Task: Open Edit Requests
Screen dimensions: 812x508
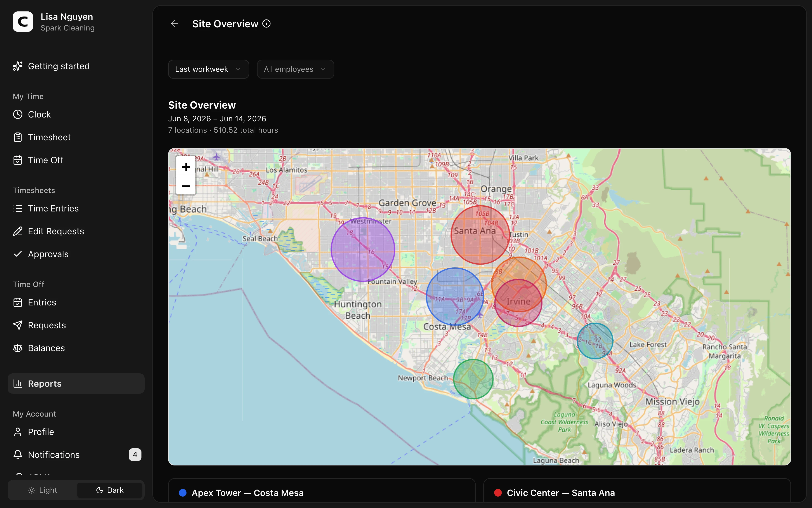Action: 76,231
